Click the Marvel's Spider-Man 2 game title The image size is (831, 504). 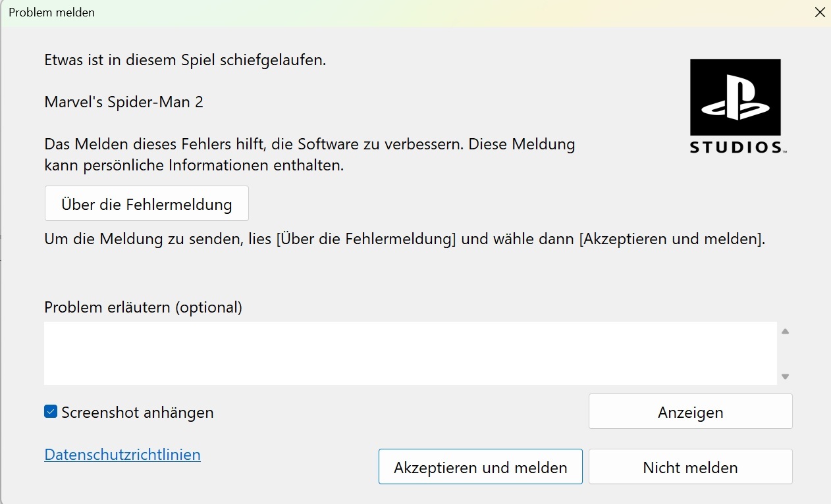coord(124,102)
